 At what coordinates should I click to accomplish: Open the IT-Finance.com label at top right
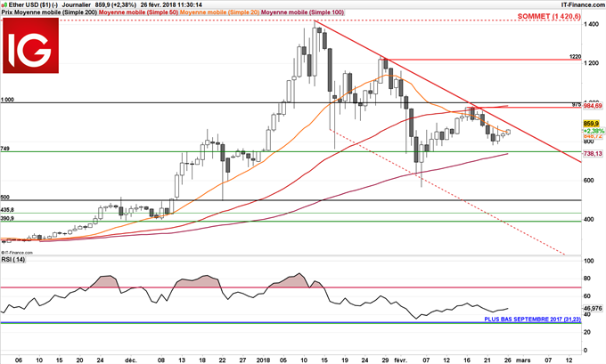tap(583, 5)
